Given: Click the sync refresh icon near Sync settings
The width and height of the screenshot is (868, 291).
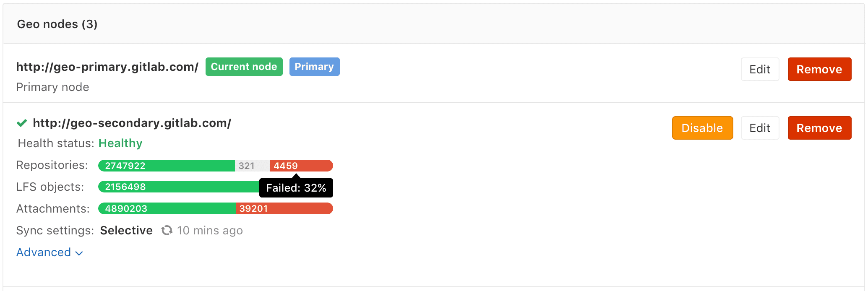Looking at the screenshot, I should coord(166,230).
